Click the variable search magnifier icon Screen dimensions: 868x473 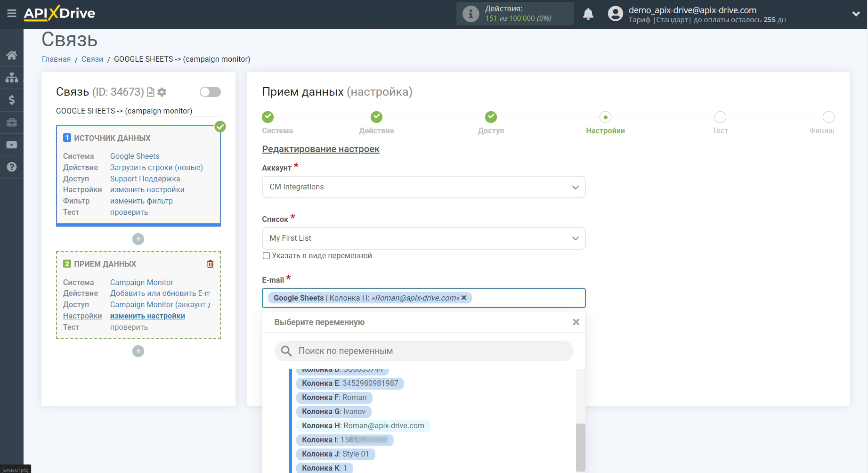pyautogui.click(x=286, y=351)
